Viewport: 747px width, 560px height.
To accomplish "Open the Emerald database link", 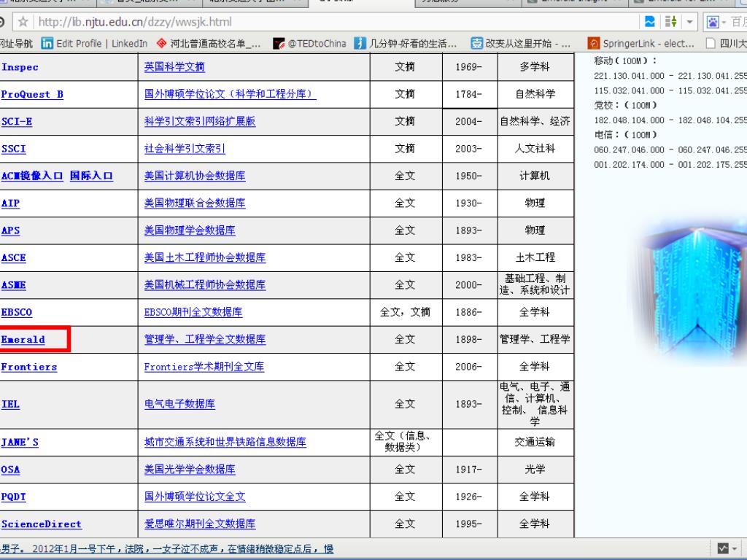I will pos(23,340).
